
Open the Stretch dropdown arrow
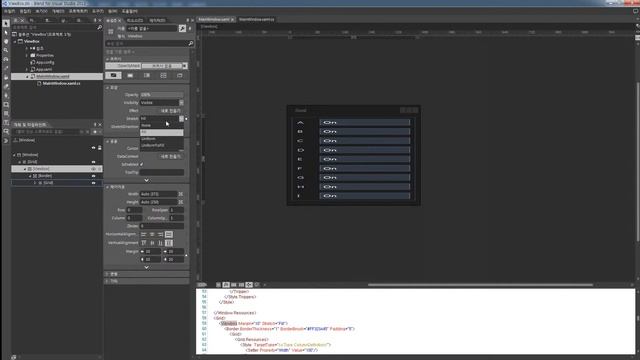(x=181, y=118)
